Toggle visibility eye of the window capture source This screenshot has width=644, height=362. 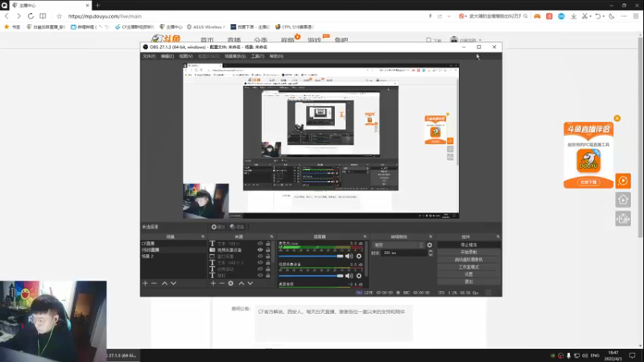[x=260, y=256]
